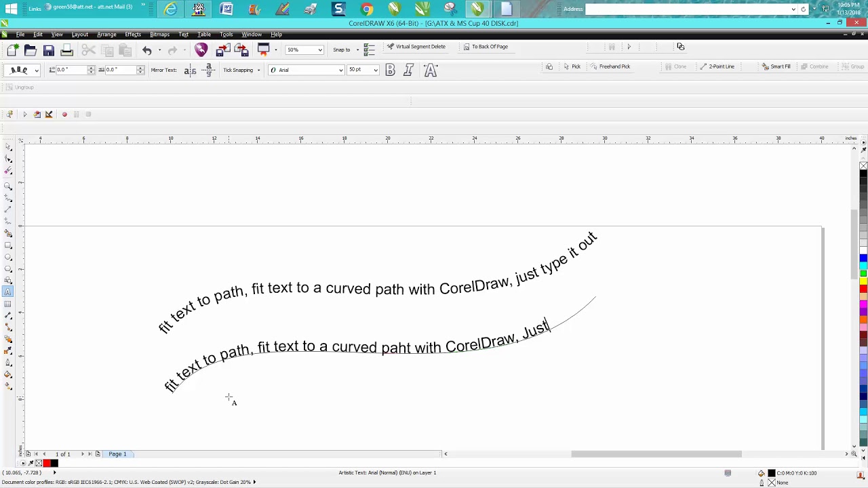Open the Text menu
This screenshot has height=488, width=868.
[183, 34]
